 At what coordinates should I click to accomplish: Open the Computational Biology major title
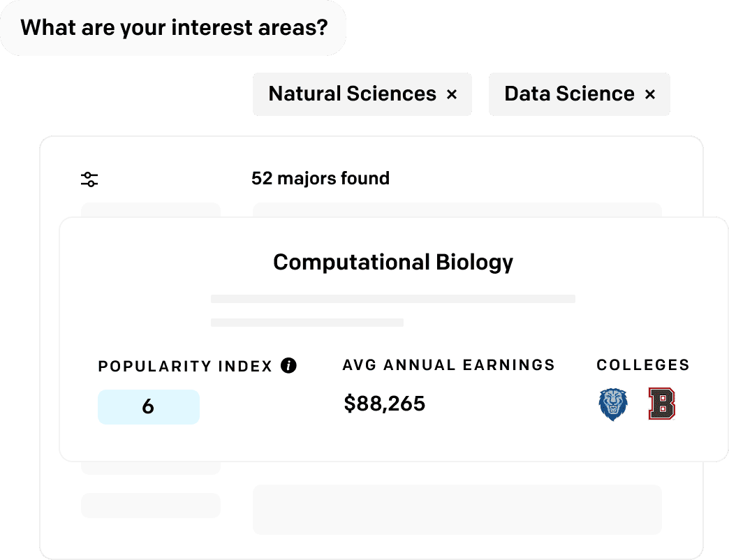pos(393,263)
